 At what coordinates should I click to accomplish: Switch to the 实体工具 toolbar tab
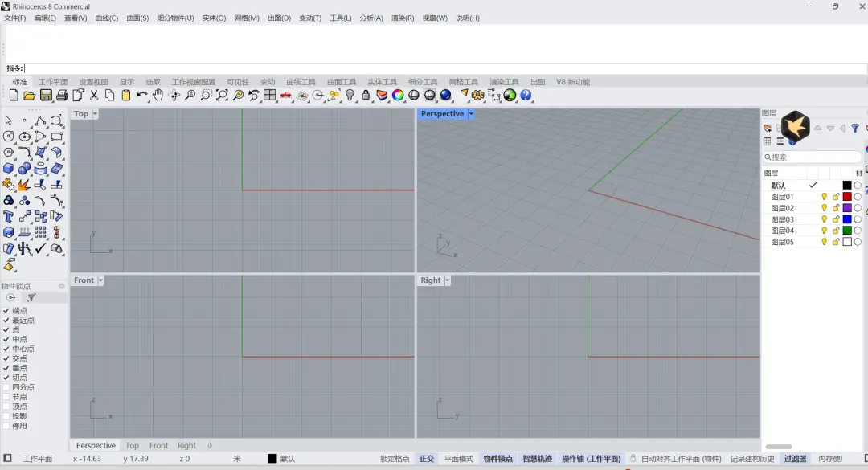point(382,82)
